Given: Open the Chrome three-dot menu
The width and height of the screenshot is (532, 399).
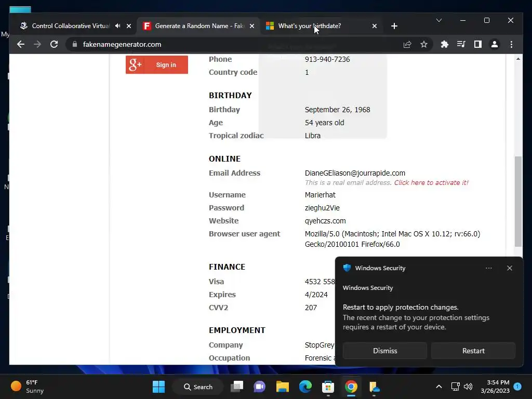Looking at the screenshot, I should [511, 45].
